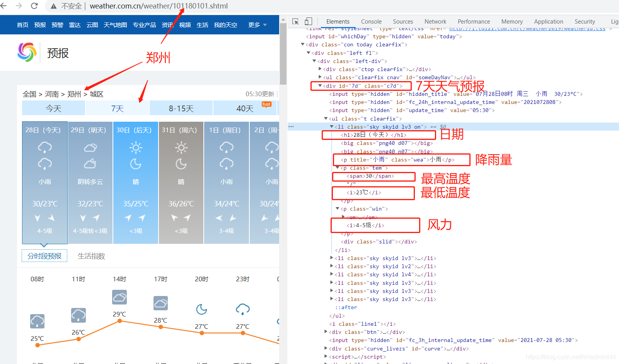Screen dimensions: 619x364
Task: Click the moon icon on the 31日 card
Action: (x=181, y=164)
